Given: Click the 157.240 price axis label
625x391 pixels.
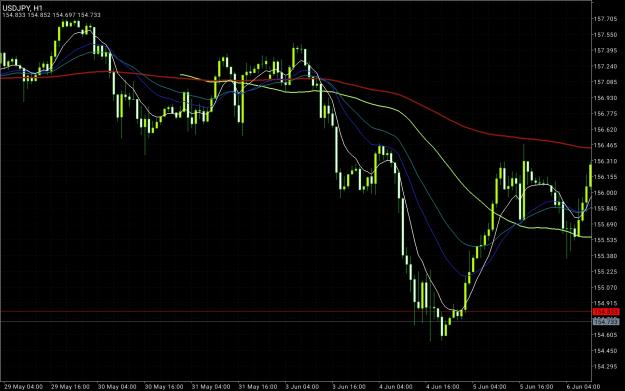Looking at the screenshot, I should coord(605,66).
